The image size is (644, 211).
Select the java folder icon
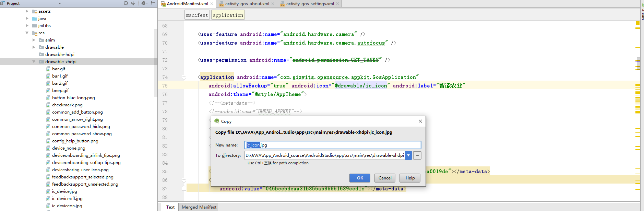click(35, 19)
